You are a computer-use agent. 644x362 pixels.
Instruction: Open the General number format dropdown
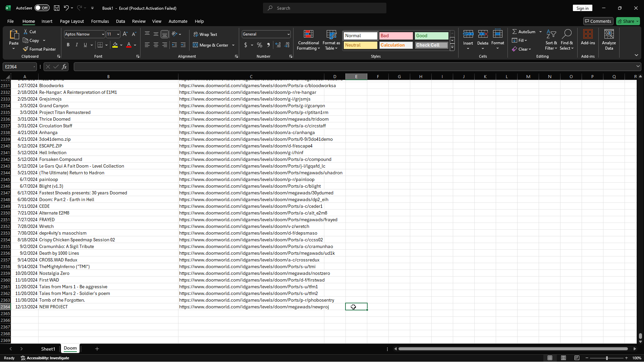tap(288, 34)
